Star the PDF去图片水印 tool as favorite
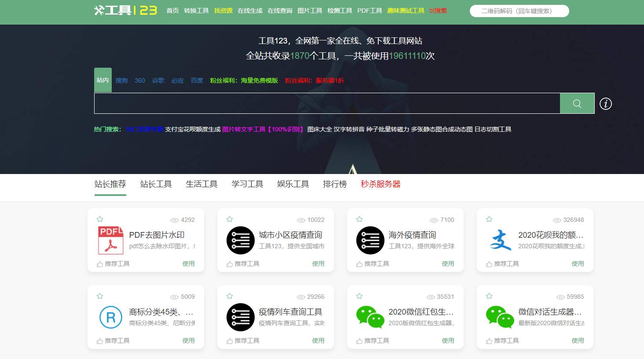 click(100, 219)
